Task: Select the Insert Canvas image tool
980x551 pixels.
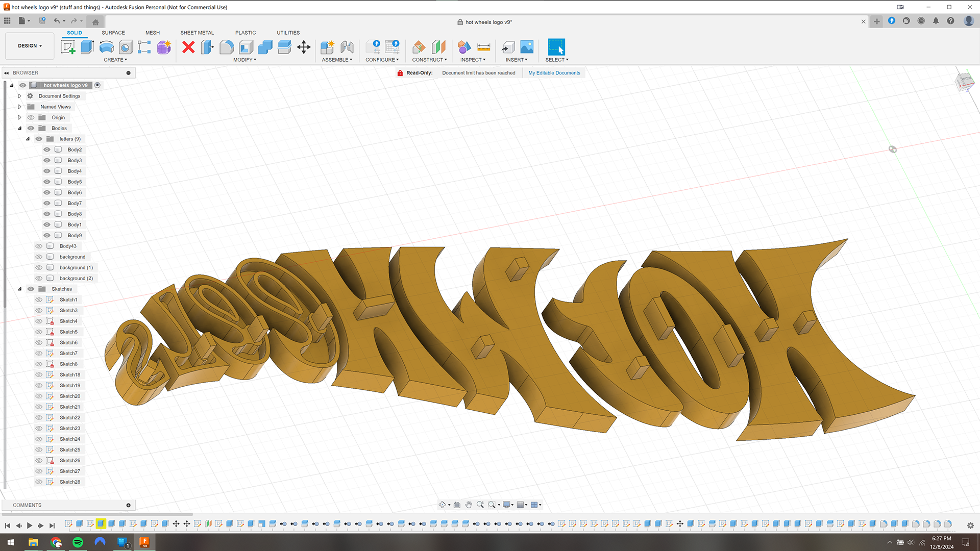Action: click(x=527, y=47)
